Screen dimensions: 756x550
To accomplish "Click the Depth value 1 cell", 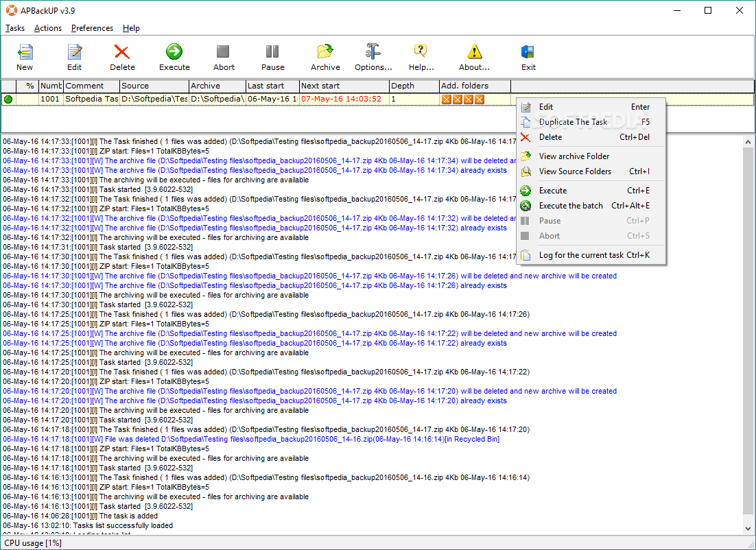I will tap(414, 99).
